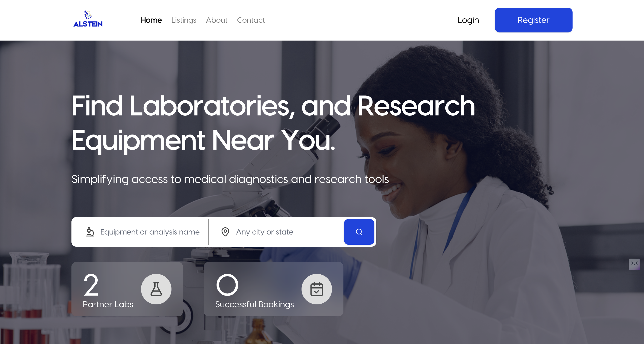Go to the Home menu item

[x=151, y=20]
